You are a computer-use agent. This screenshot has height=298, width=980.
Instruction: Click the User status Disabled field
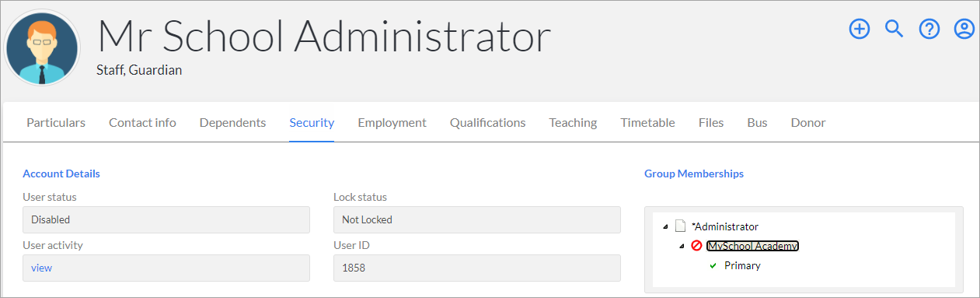click(x=166, y=219)
